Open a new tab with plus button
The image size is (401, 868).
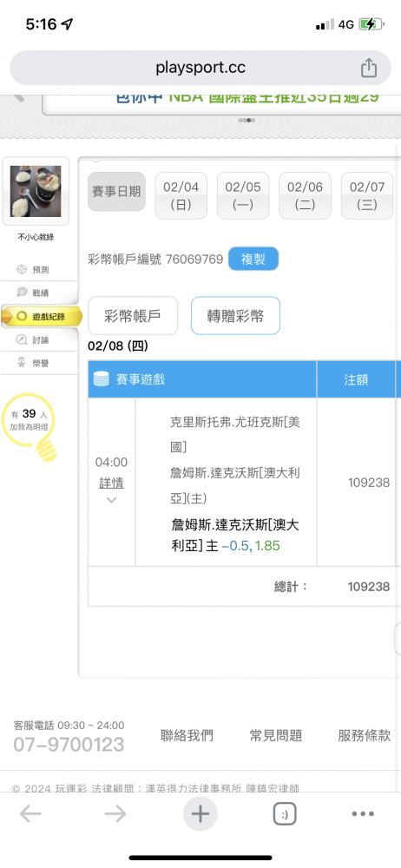click(x=200, y=814)
